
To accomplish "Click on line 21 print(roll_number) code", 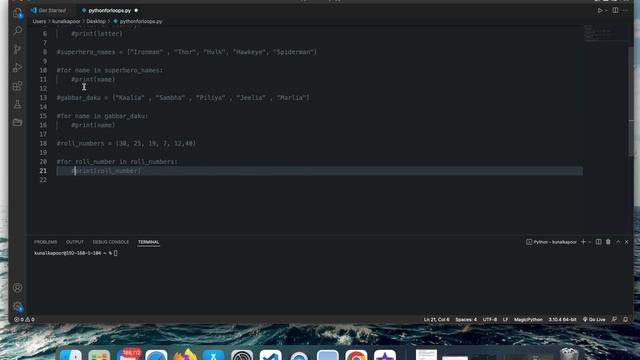I will pos(106,171).
